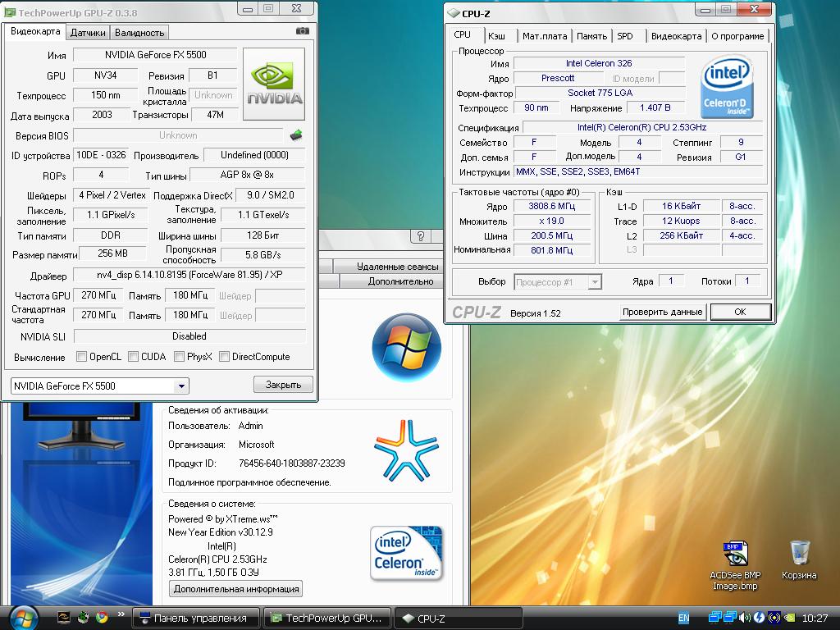Switch to TechPowerUp GPU-Z taskbar button
Screen dimensions: 840x630
tap(328, 619)
